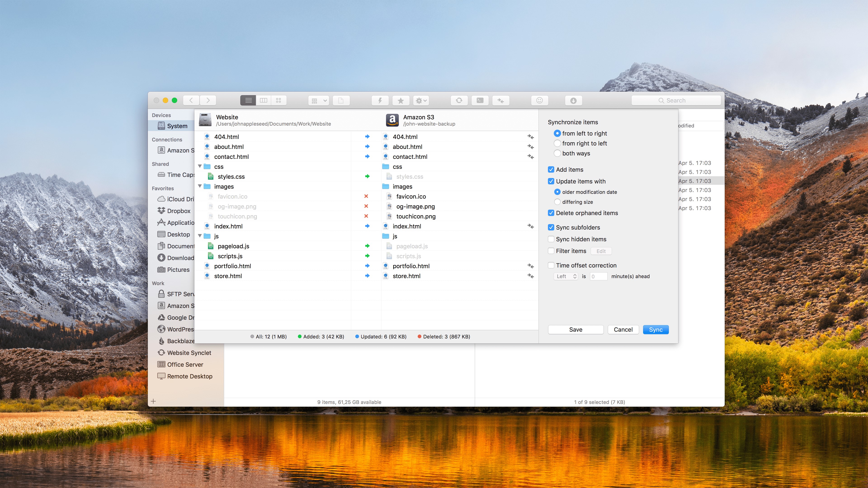This screenshot has width=868, height=488.
Task: Click the lightning bolt quick connect icon
Action: coord(380,100)
